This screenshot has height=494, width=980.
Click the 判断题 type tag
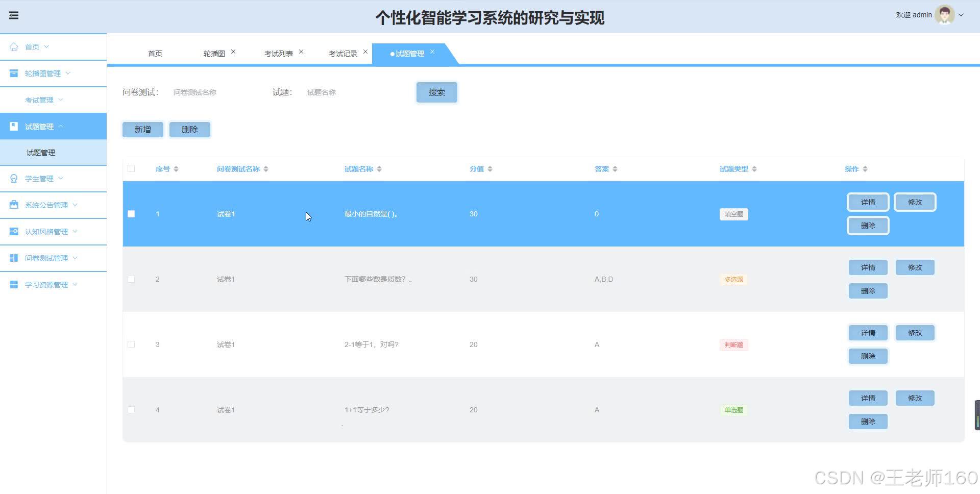pyautogui.click(x=734, y=345)
